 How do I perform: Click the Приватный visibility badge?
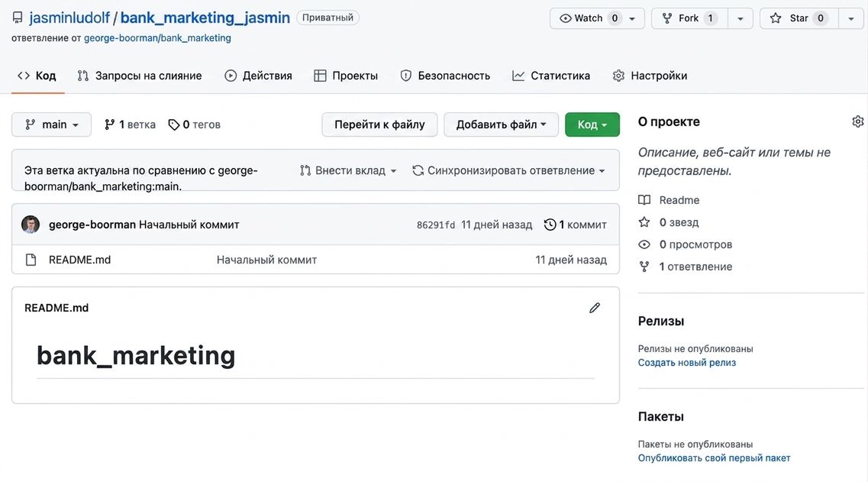tap(328, 18)
